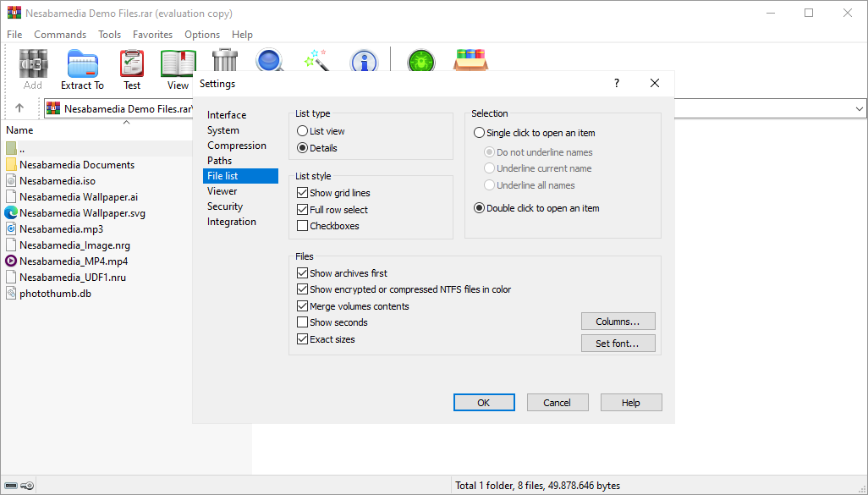This screenshot has height=495, width=868.
Task: Select the List view radio button
Action: tap(303, 131)
